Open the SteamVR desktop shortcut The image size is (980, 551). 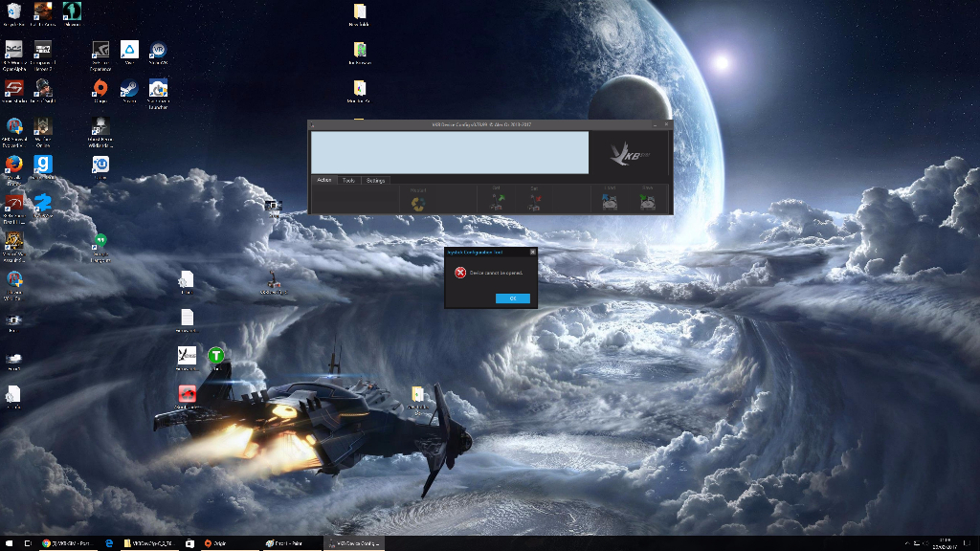pos(158,51)
